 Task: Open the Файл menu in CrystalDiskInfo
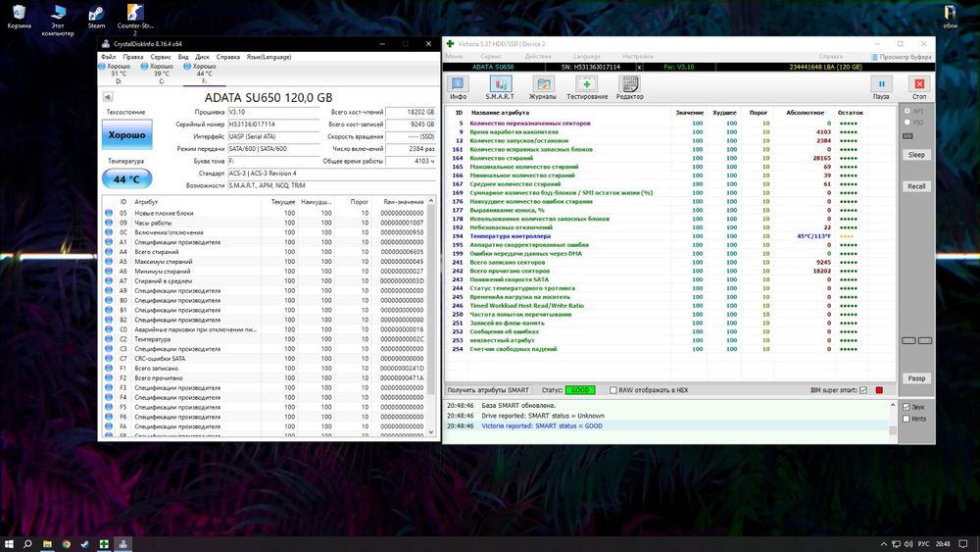108,57
